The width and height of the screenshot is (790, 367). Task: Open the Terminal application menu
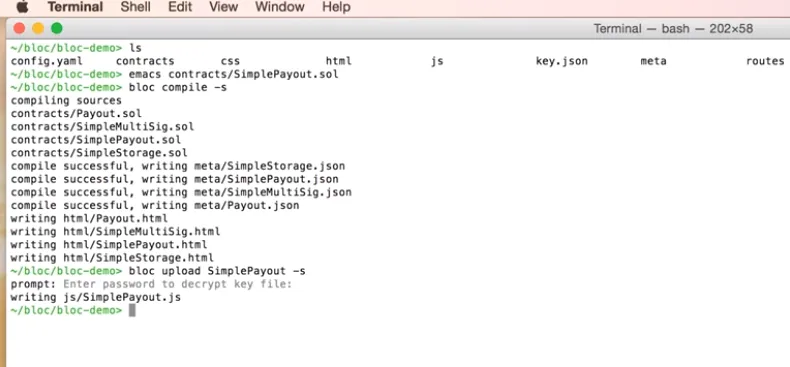click(x=75, y=7)
